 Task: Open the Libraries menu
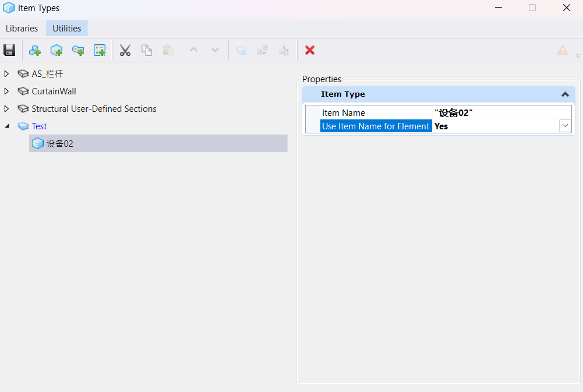[22, 28]
